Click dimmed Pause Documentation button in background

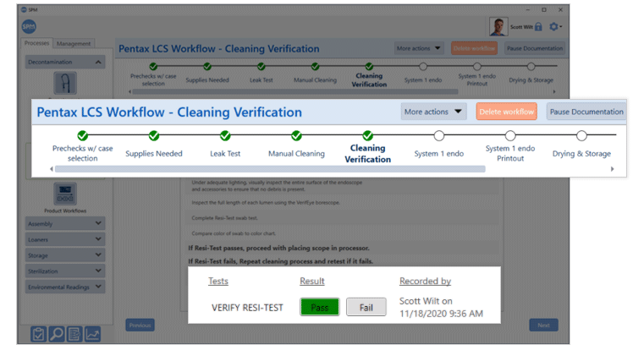534,48
